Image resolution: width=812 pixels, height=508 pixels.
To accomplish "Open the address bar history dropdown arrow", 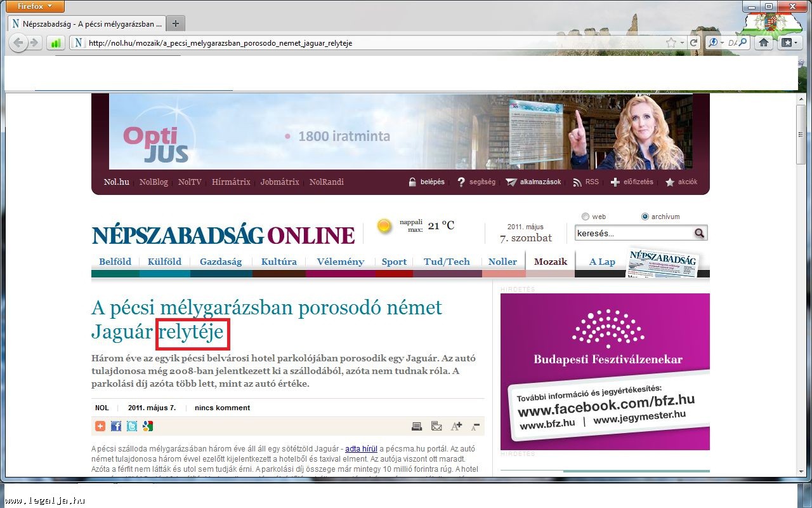I will 683,43.
